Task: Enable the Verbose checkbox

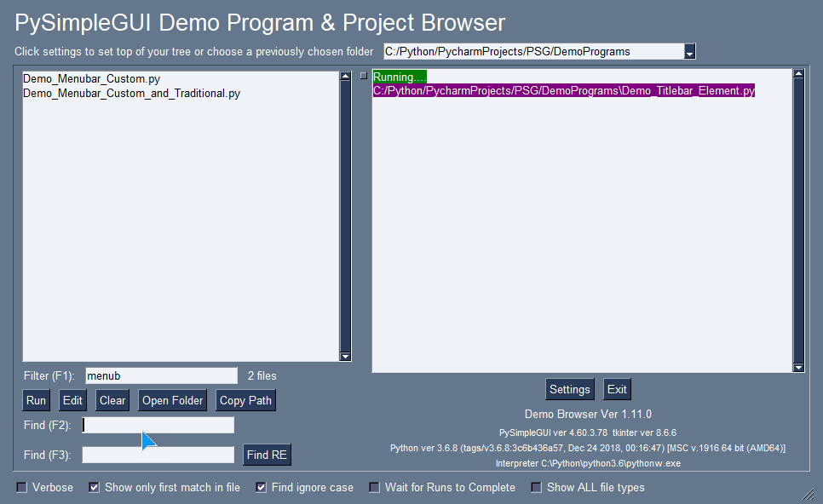Action: point(20,486)
